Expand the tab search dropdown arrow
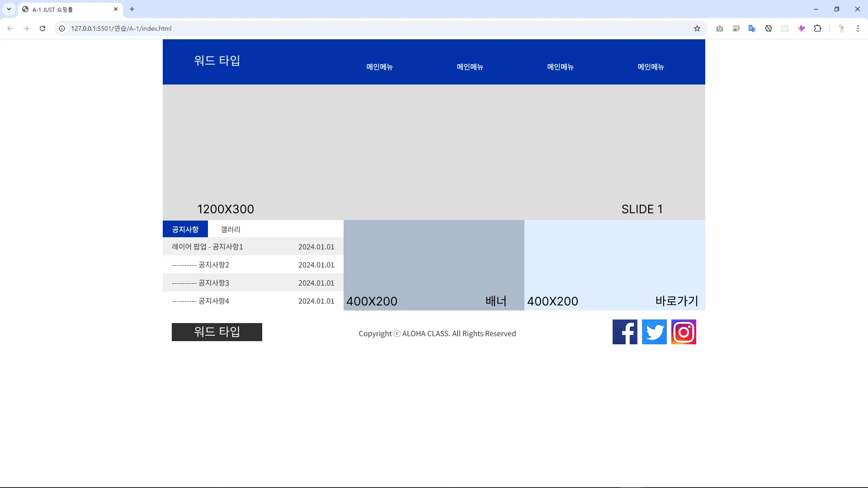The height and width of the screenshot is (488, 868). [x=9, y=9]
